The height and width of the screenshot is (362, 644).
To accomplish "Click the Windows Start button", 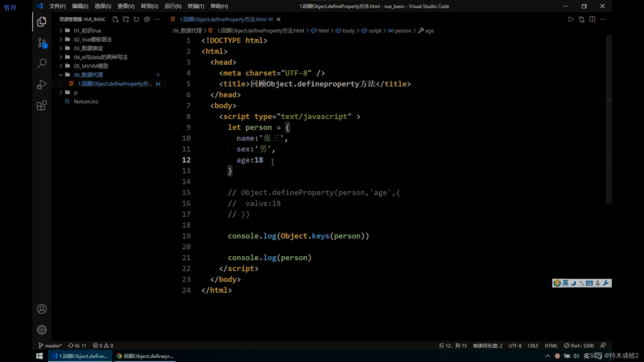I will [x=39, y=356].
